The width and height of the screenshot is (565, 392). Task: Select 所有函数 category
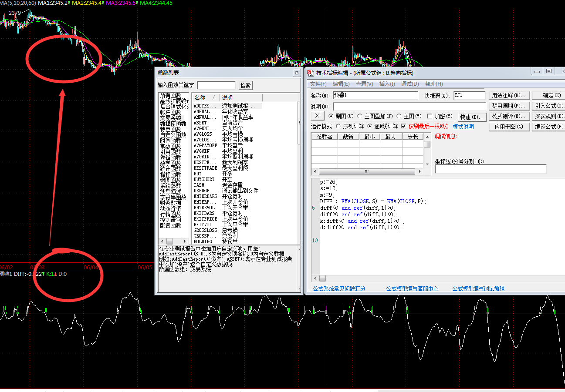170,95
